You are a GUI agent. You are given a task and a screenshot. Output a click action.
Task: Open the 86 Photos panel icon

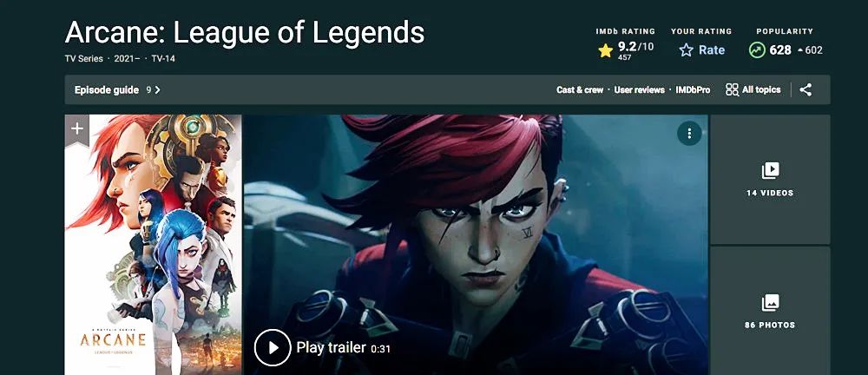coord(770,302)
